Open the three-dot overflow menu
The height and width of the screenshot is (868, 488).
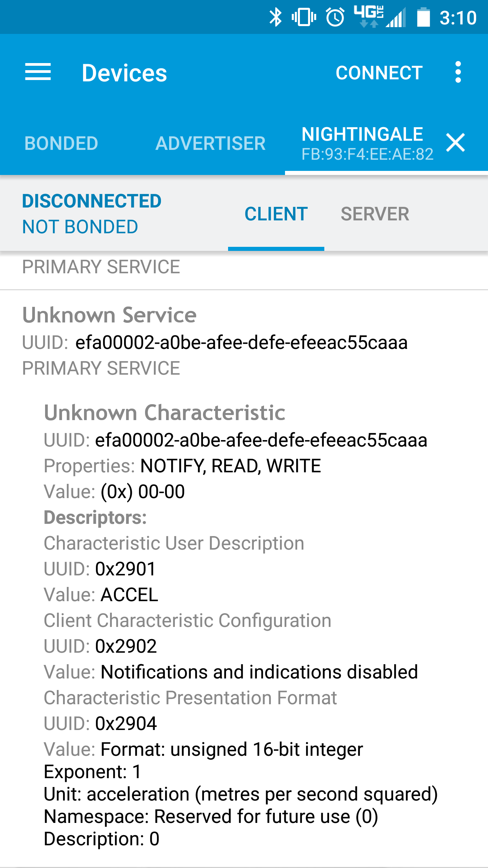point(458,72)
